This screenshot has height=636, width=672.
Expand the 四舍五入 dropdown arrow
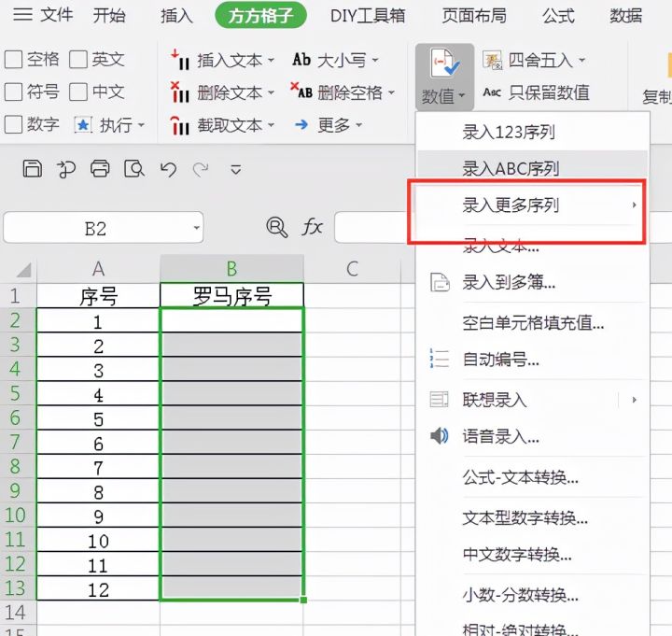click(581, 60)
